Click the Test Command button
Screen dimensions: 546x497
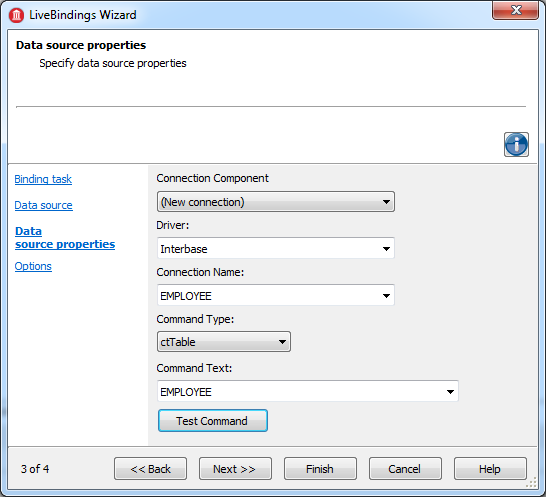point(213,421)
